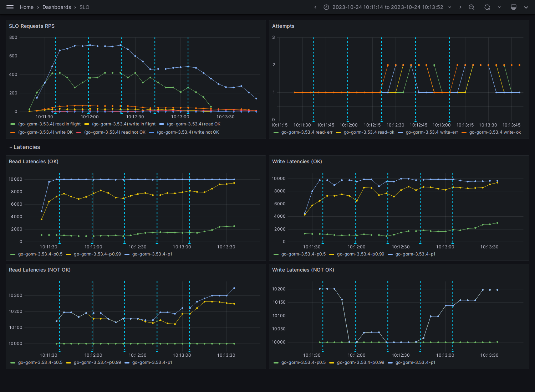Click the SLO breadcrumb
The width and height of the screenshot is (535, 392).
coord(85,7)
